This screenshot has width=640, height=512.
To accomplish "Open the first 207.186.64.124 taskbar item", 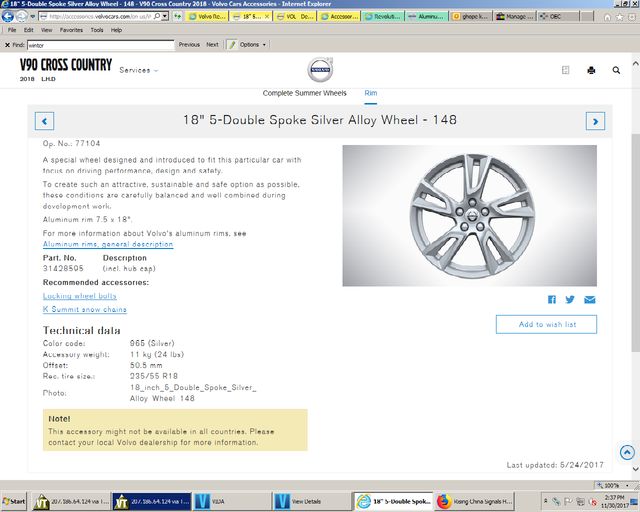I will [x=71, y=501].
